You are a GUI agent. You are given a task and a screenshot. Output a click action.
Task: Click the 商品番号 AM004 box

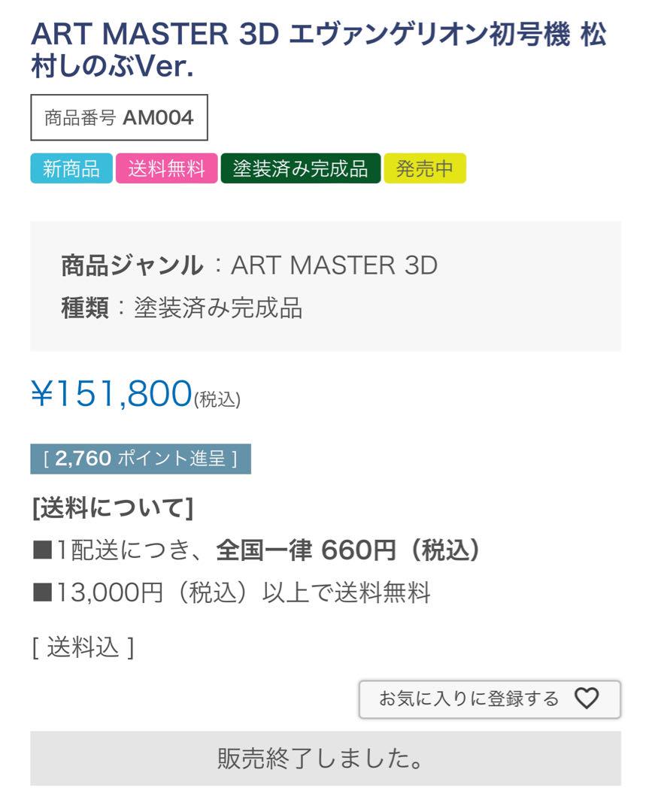pyautogui.click(x=119, y=117)
